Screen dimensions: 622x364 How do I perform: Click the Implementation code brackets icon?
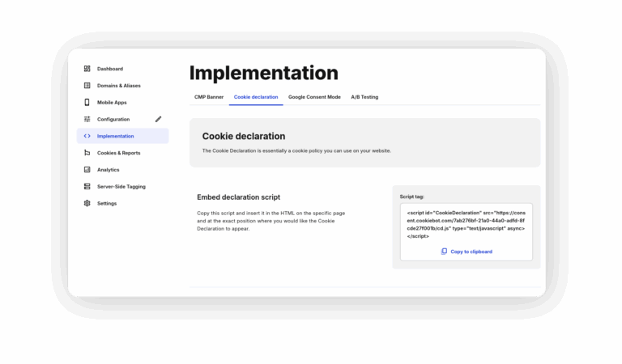coord(87,136)
